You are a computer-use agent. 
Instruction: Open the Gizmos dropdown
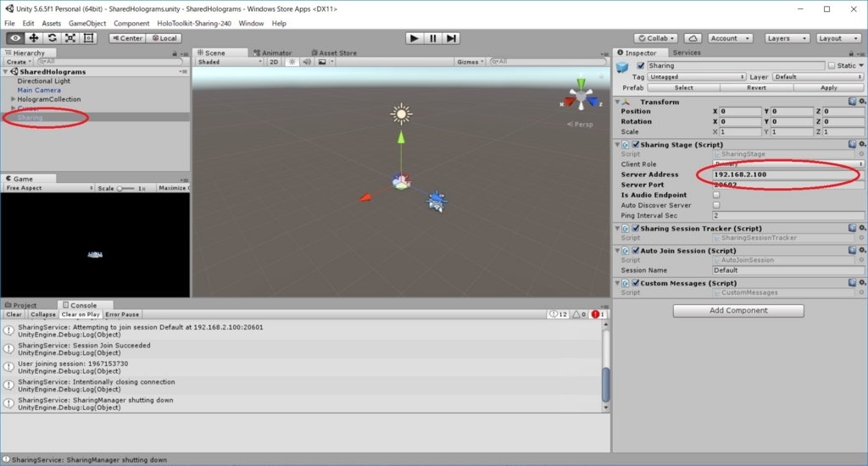470,62
